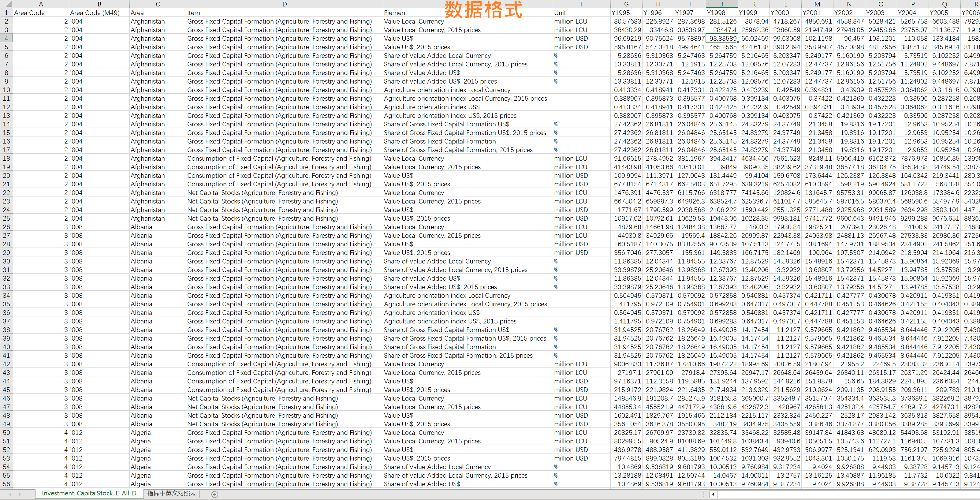
Task: Select row 26 header
Action: tap(6, 227)
